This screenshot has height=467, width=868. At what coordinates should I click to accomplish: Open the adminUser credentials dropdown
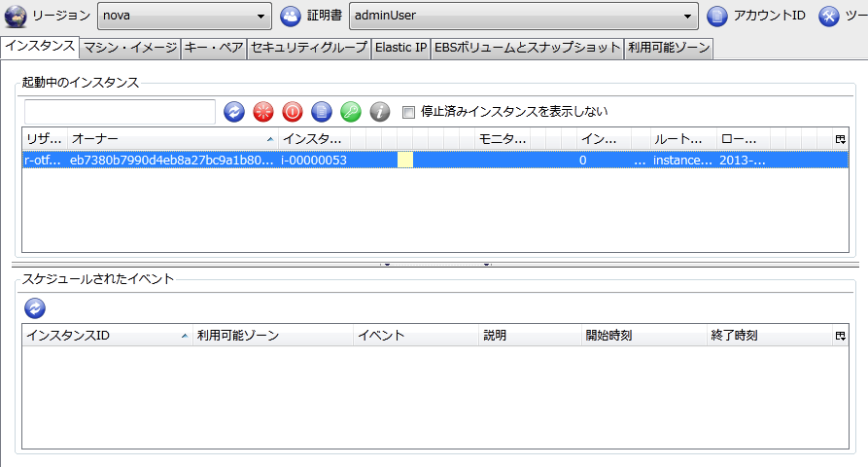tap(523, 17)
